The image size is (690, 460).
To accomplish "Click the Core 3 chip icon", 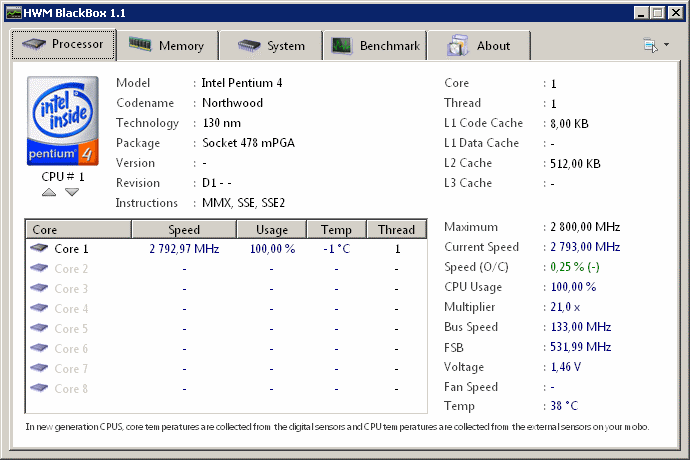I will (x=39, y=288).
